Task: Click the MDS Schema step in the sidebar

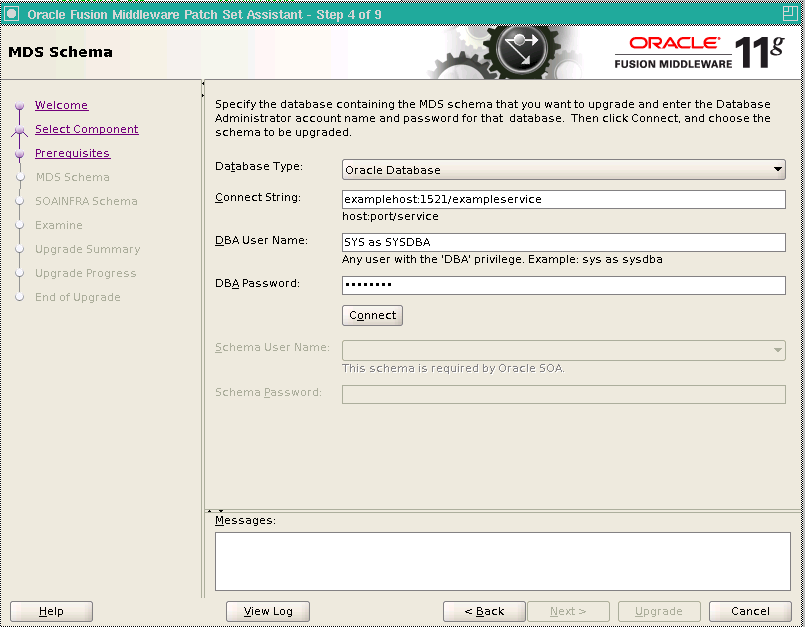Action: click(72, 177)
